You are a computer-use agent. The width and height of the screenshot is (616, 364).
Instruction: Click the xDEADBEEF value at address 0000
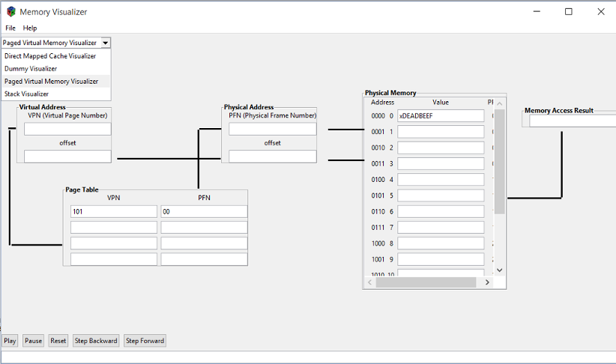(441, 116)
